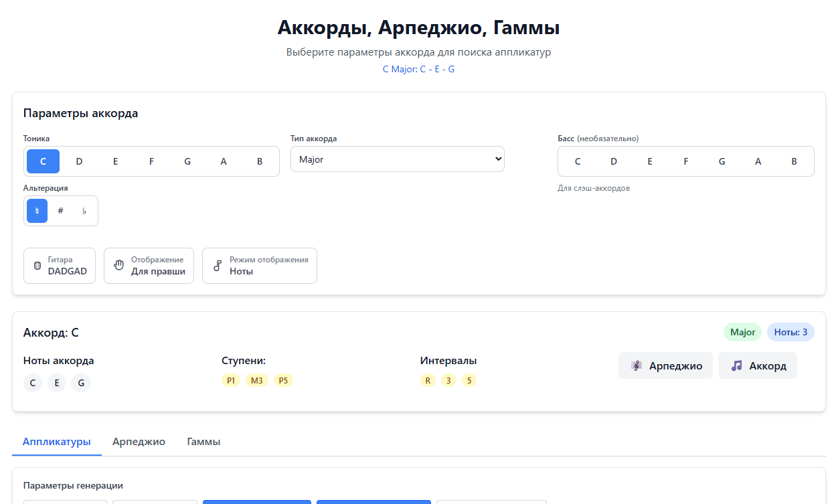Image resolution: width=836 pixels, height=504 pixels.
Task: Select the natural (♮) alteration
Action: (x=37, y=211)
